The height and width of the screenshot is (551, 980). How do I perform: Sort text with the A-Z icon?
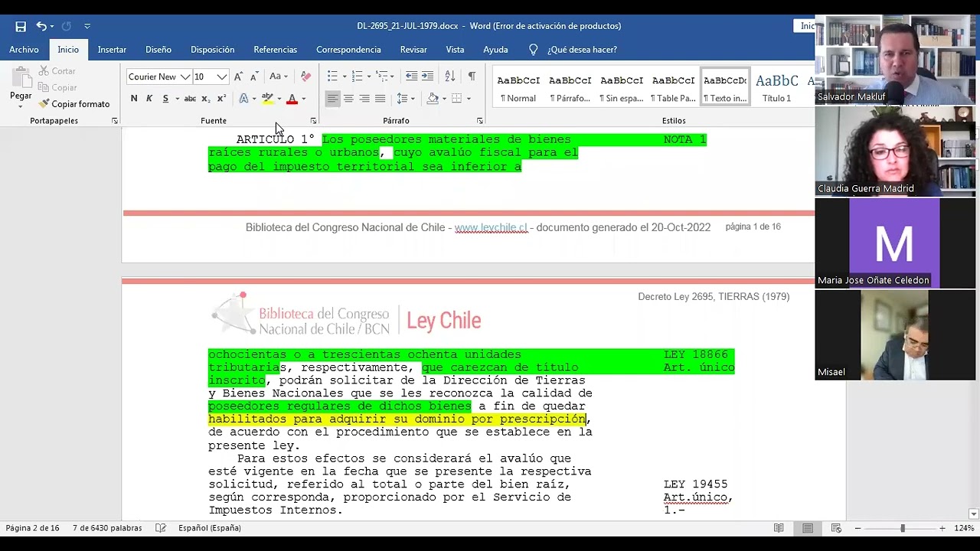pos(450,77)
